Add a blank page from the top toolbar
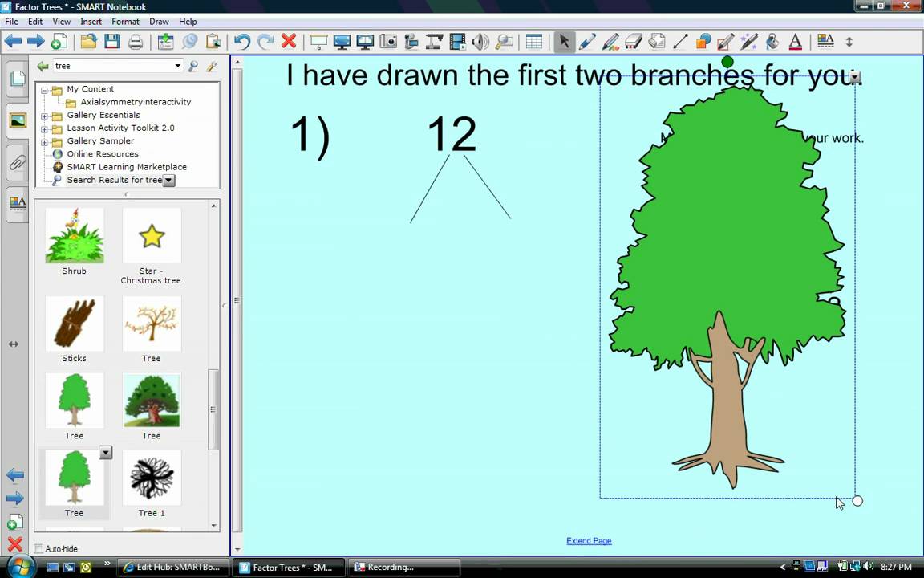The height and width of the screenshot is (578, 924). pyautogui.click(x=59, y=41)
